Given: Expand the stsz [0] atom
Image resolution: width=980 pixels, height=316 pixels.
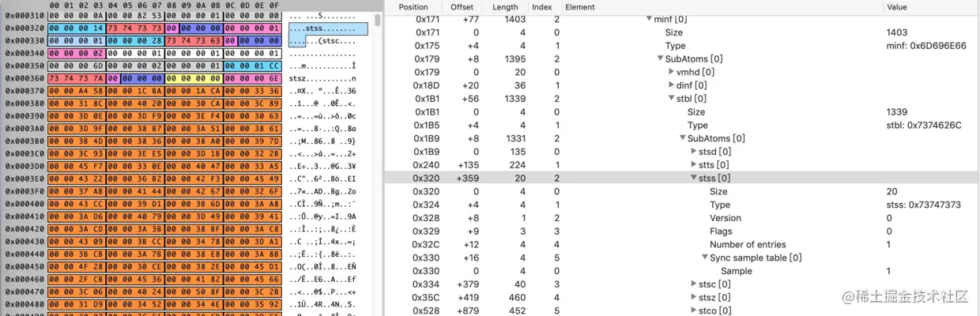Looking at the screenshot, I should pos(695,298).
